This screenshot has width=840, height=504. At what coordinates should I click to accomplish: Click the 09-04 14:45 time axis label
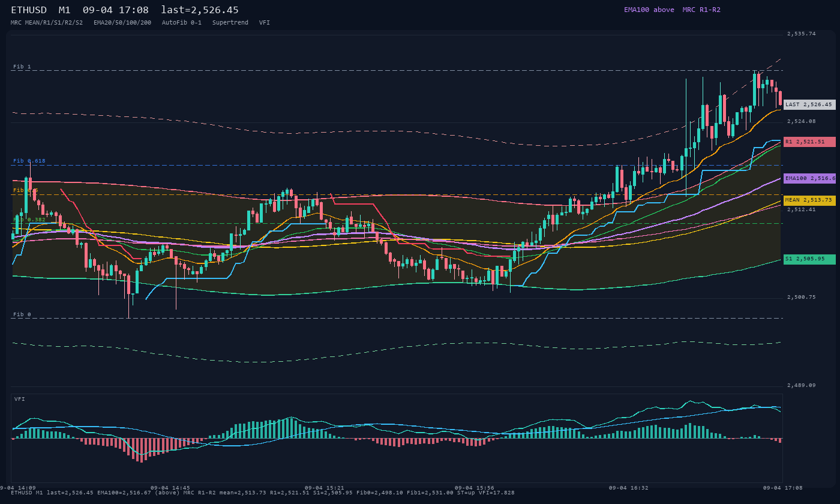170,488
